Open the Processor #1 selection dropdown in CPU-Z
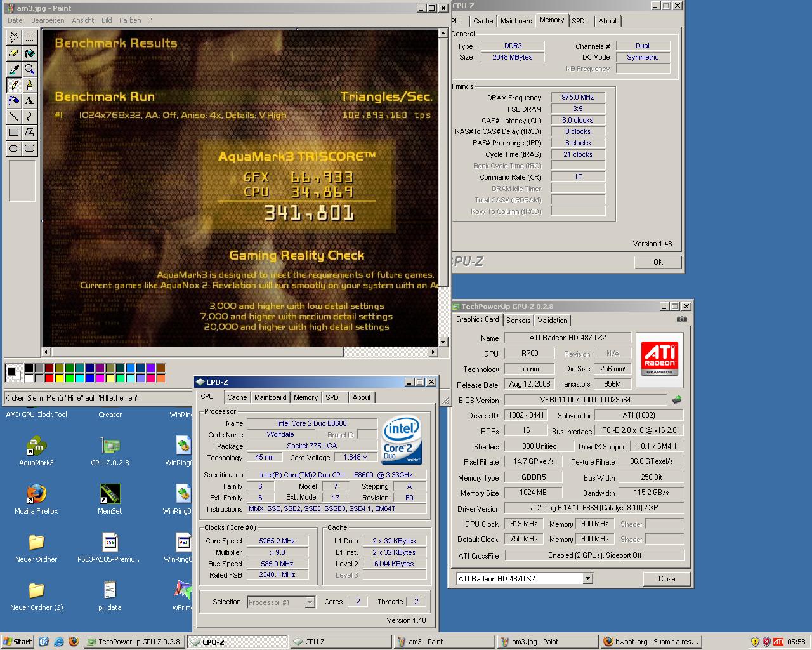 [310, 602]
